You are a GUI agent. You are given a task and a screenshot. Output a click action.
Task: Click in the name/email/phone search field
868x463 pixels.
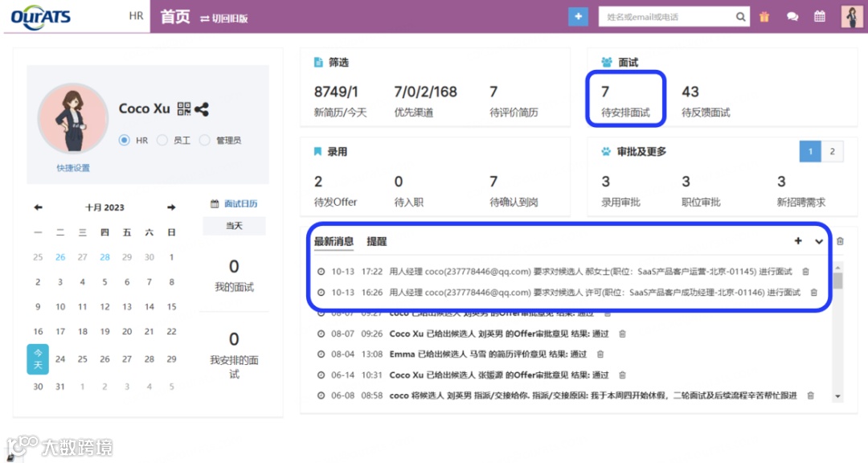click(667, 17)
